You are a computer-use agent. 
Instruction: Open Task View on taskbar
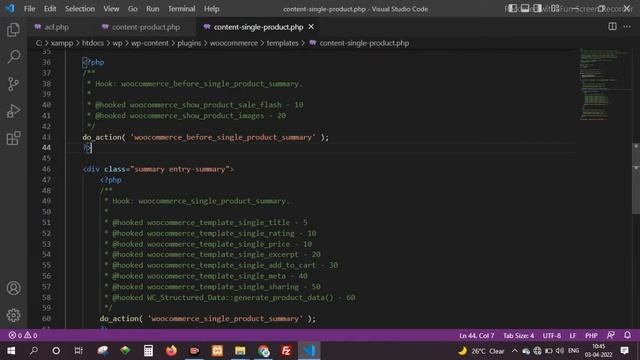(x=78, y=351)
